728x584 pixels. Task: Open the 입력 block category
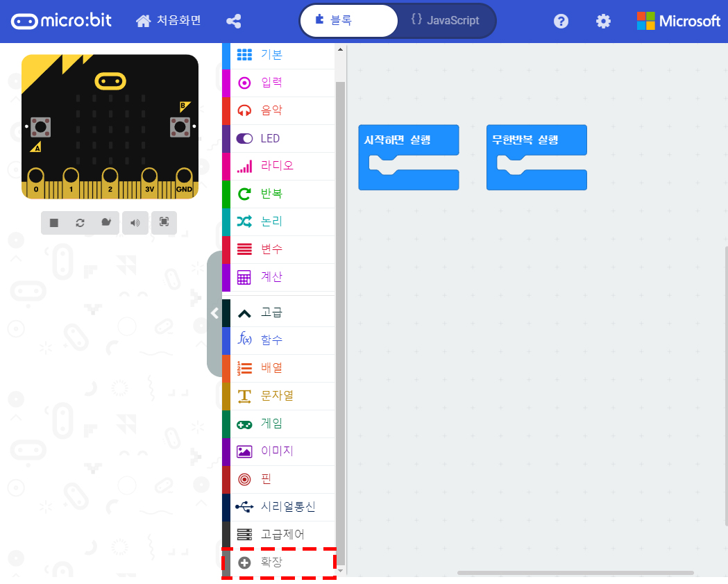point(278,83)
